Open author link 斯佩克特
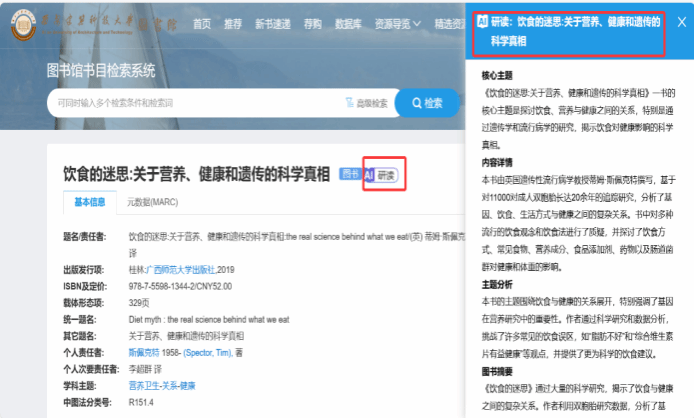The width and height of the screenshot is (694, 418). (144, 353)
